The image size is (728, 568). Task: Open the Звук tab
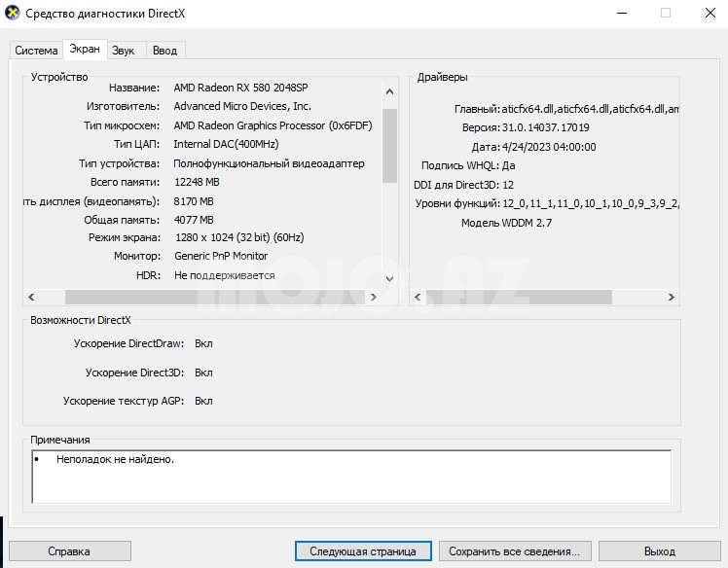coord(124,51)
